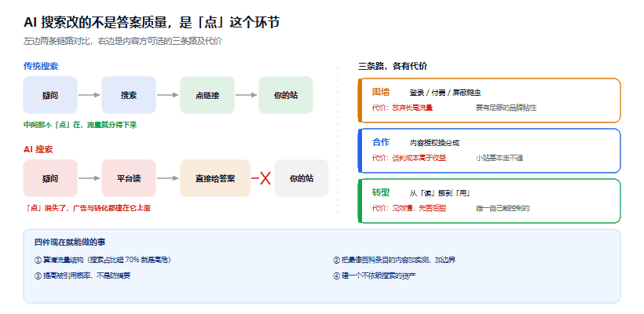644x314 pixels.
Task: Click the text 登录 / 付费 / 屏蔽爬虫
Action: pos(445,93)
